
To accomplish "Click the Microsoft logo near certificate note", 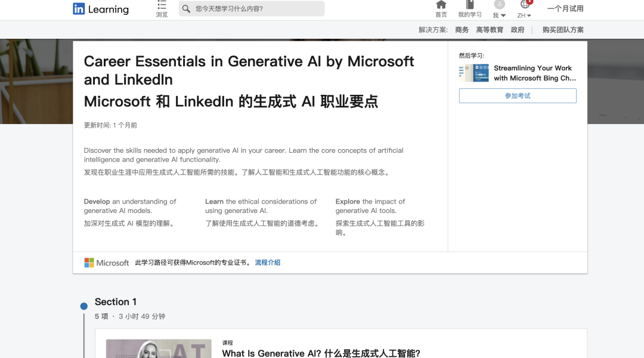I will [107, 263].
